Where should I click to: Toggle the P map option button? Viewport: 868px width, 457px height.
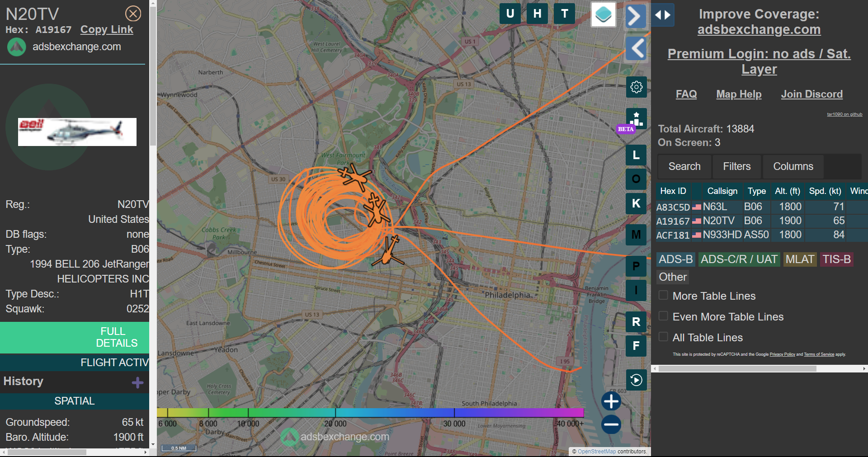tap(636, 266)
